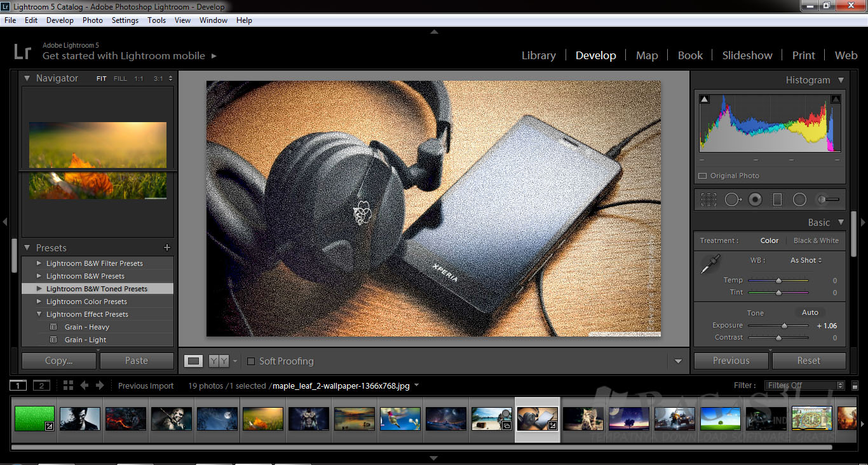This screenshot has width=868, height=465.
Task: Set Navigator zoom to FILL
Action: pyautogui.click(x=120, y=79)
